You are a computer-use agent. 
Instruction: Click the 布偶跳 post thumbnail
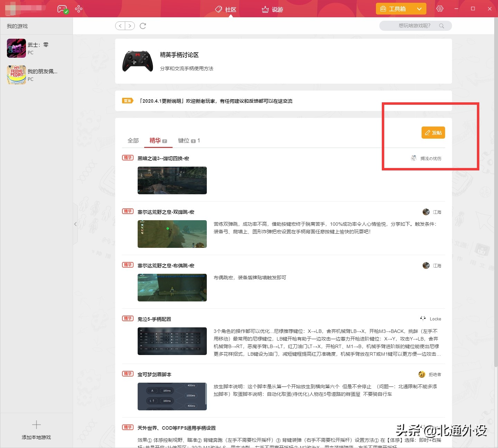point(172,288)
